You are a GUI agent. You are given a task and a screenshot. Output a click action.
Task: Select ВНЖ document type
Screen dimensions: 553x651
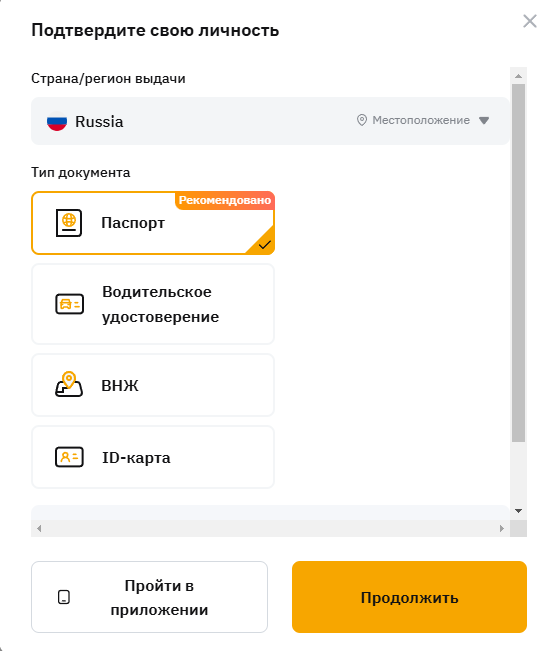(x=153, y=385)
